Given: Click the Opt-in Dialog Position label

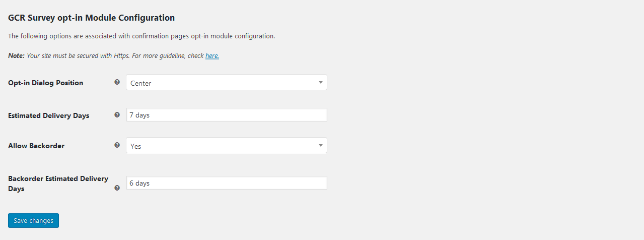Looking at the screenshot, I should click(x=46, y=83).
